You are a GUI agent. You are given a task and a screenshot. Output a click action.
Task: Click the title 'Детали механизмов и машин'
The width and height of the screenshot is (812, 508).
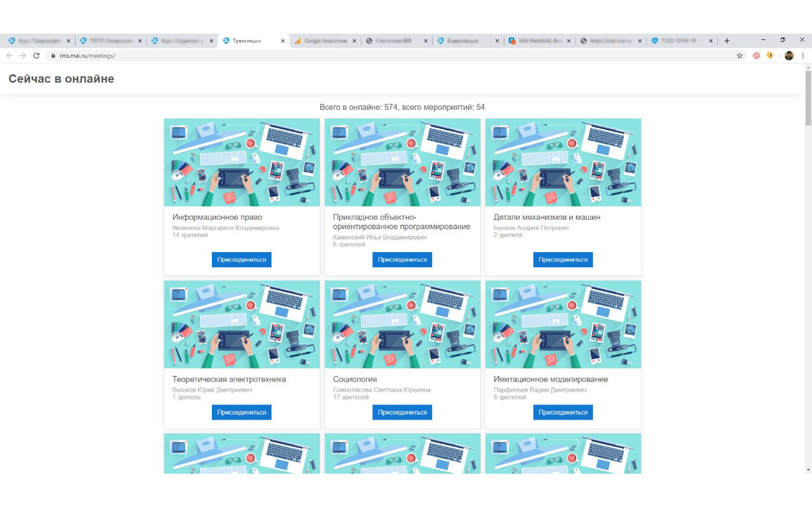(x=547, y=217)
